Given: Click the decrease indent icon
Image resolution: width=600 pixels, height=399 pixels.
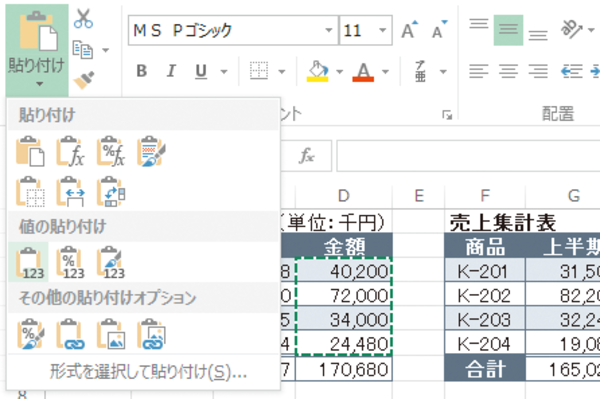Looking at the screenshot, I should coord(571,71).
